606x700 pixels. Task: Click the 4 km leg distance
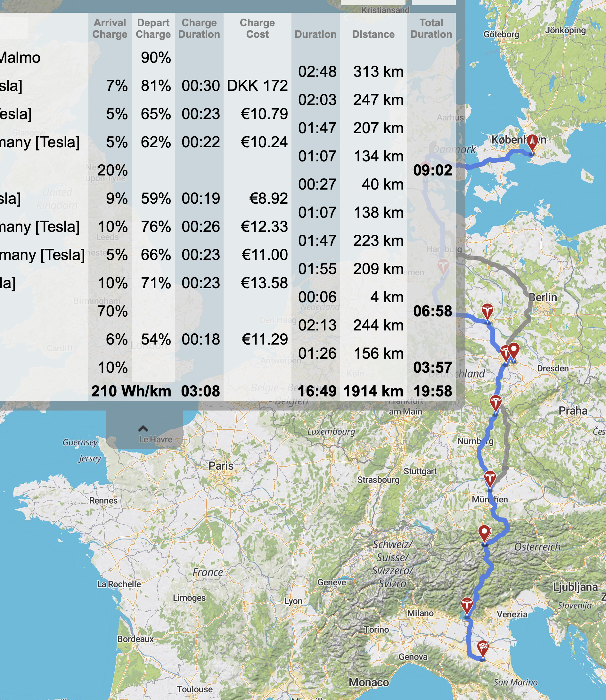(387, 297)
